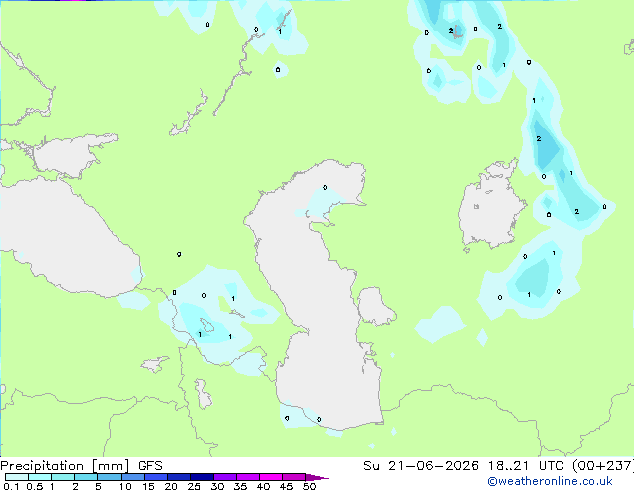634x490 pixels.
Task: Click the '(00+237)' forecast offset text
Action: (602, 466)
